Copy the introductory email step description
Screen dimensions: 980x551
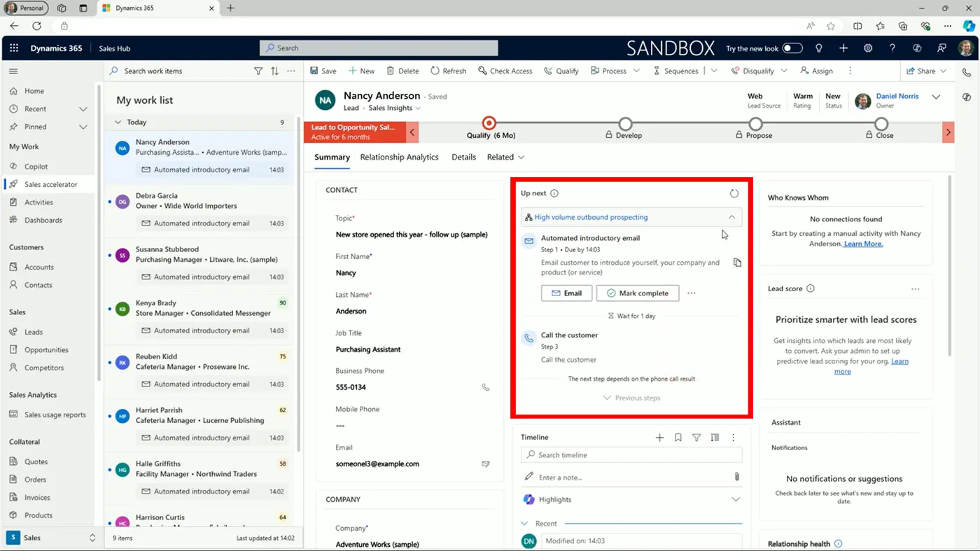point(736,262)
